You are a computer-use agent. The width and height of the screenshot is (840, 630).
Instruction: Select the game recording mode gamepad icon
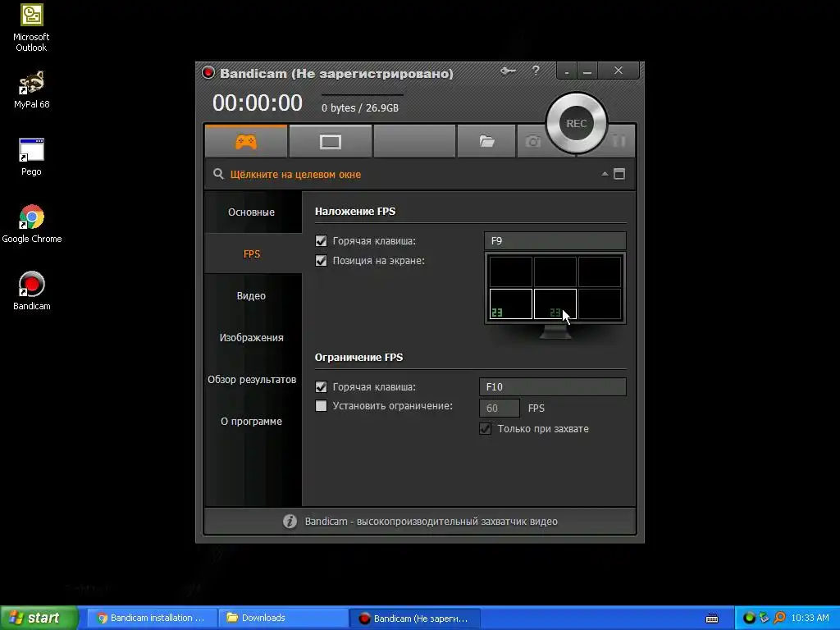pos(246,141)
